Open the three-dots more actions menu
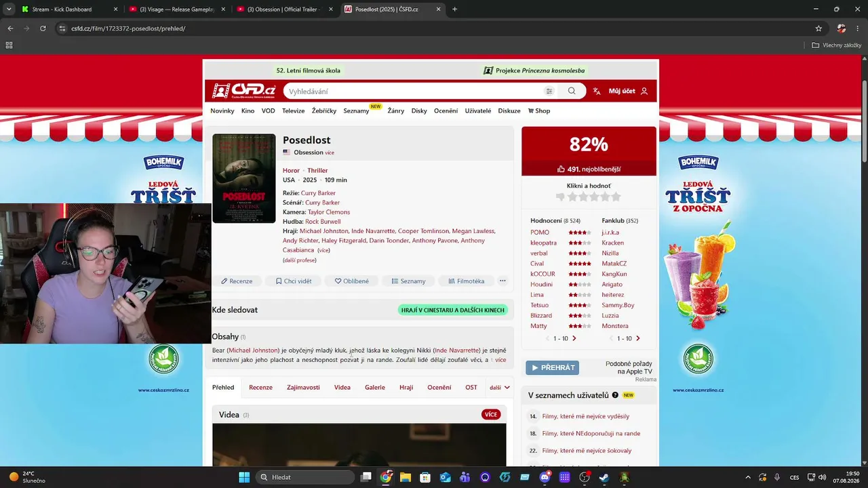Viewport: 868px width, 488px height. coord(502,281)
